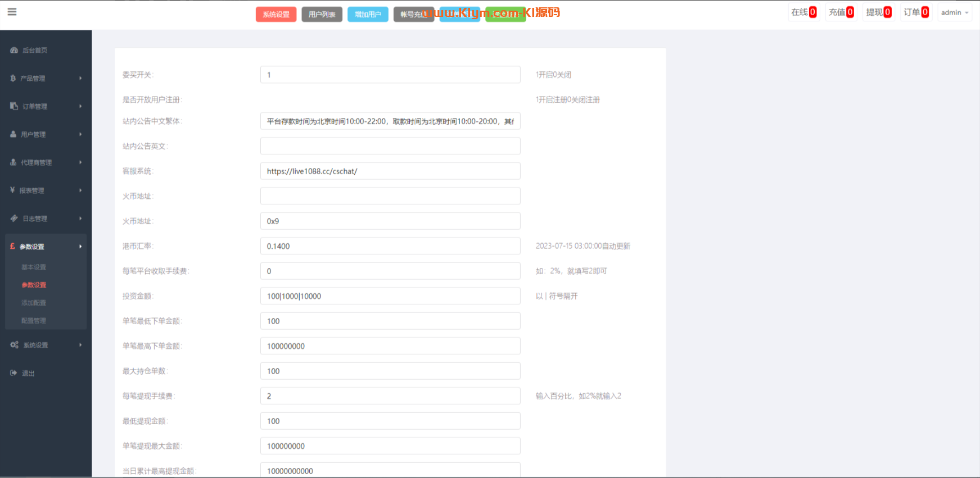
Task: Expand the 订单管理 submenu arrow
Action: click(x=80, y=106)
